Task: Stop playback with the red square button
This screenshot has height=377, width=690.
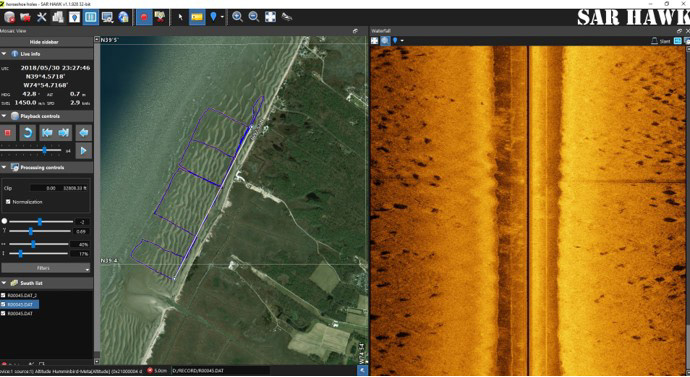Action: point(7,133)
